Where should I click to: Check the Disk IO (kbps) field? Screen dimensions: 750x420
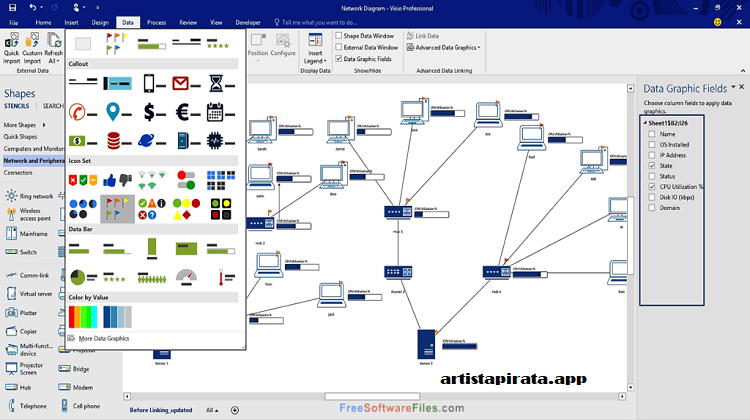[651, 197]
